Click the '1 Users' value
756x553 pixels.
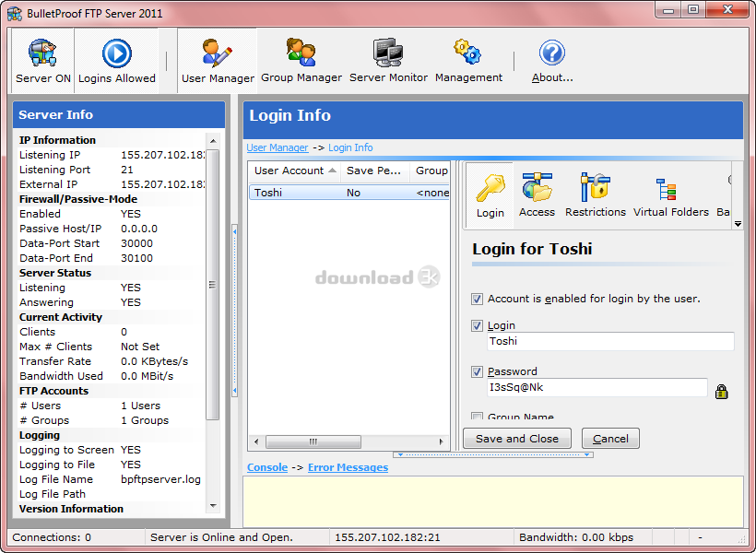[140, 406]
